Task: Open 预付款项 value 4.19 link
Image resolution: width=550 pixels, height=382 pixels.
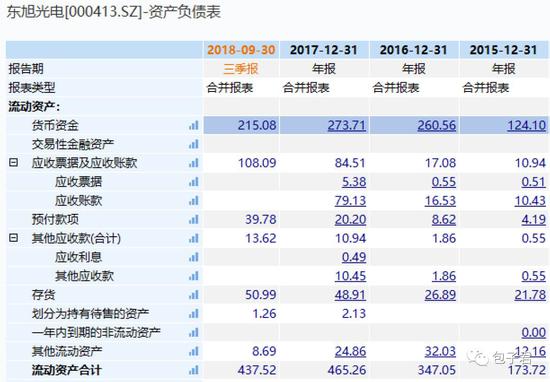Action: [x=534, y=220]
